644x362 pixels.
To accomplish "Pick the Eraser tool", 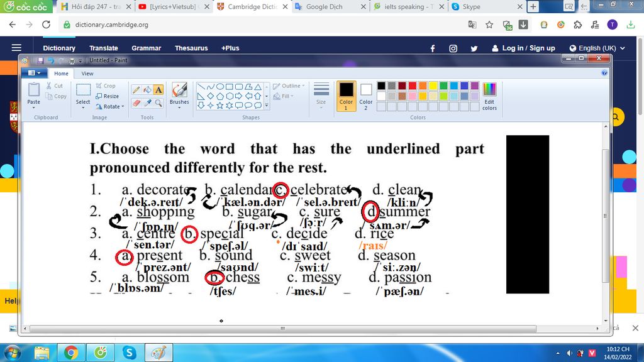I will click(136, 102).
